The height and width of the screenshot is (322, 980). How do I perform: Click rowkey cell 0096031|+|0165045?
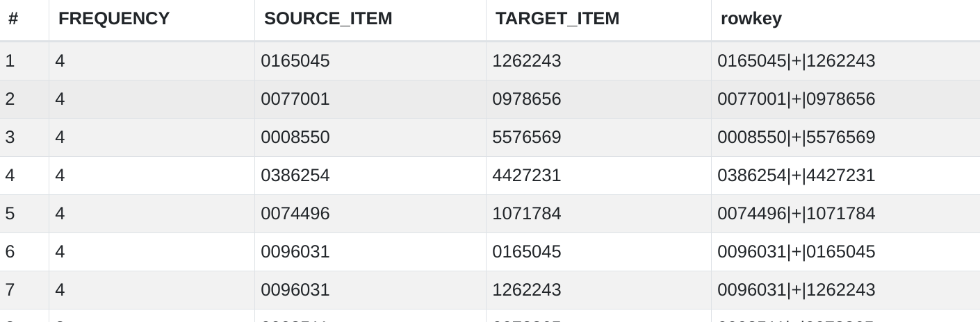[x=796, y=252]
